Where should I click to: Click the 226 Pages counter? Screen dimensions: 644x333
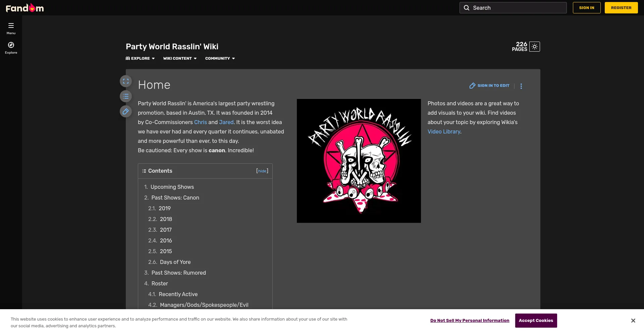coord(520,47)
